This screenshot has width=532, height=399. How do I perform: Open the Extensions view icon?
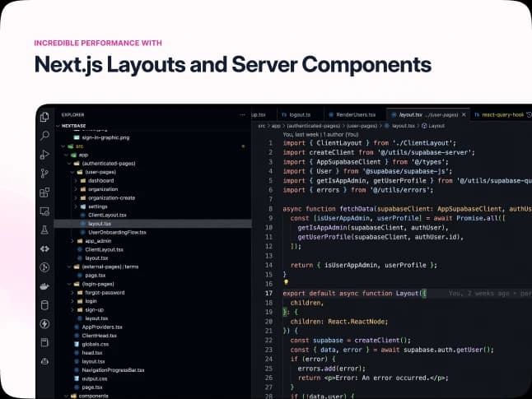44,193
